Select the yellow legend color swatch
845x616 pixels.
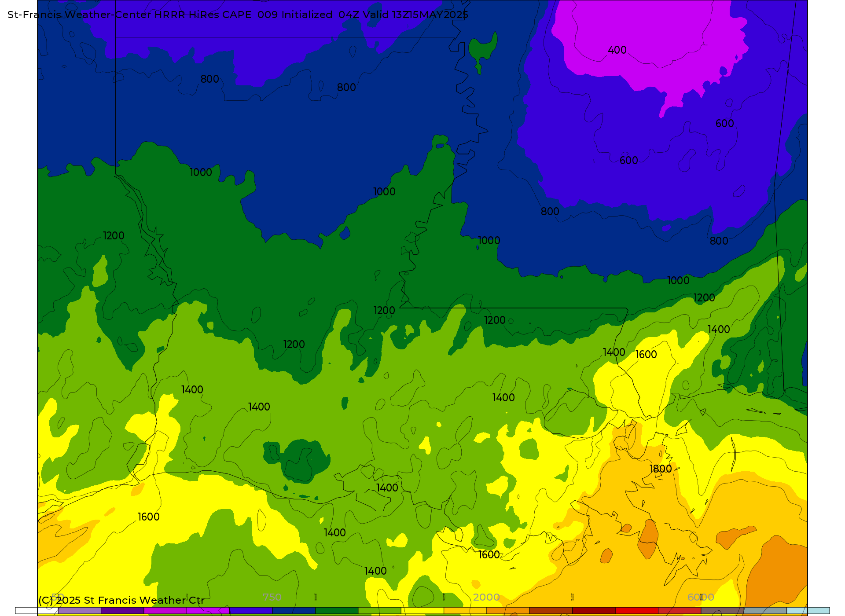pyautogui.click(x=422, y=611)
